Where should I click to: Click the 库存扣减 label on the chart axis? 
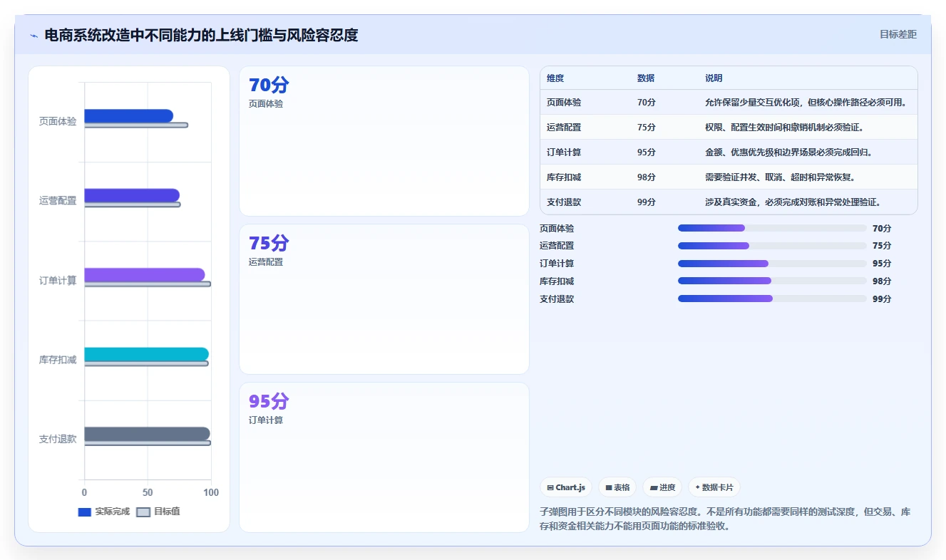click(x=58, y=360)
